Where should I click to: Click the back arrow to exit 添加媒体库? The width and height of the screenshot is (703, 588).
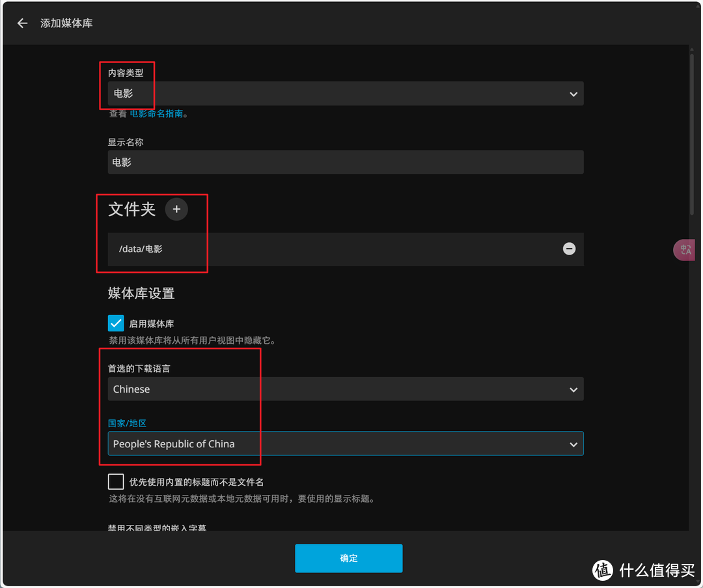point(22,23)
